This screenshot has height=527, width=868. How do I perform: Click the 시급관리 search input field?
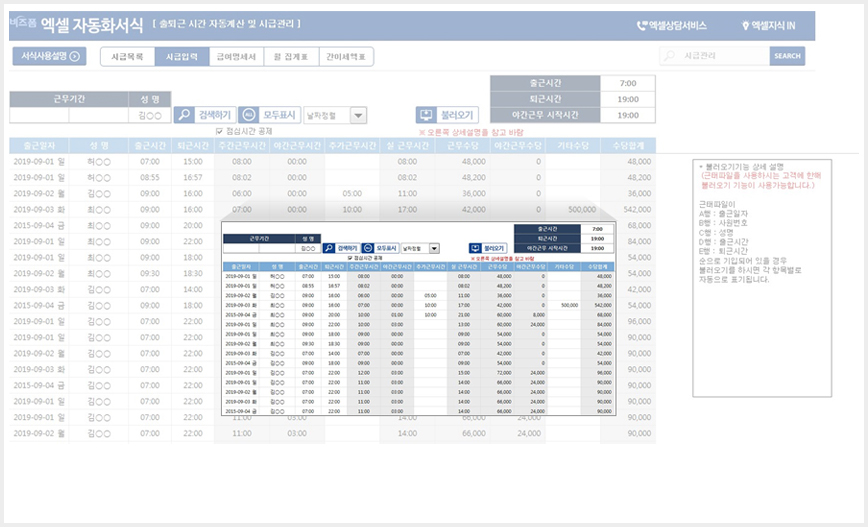[x=715, y=56]
